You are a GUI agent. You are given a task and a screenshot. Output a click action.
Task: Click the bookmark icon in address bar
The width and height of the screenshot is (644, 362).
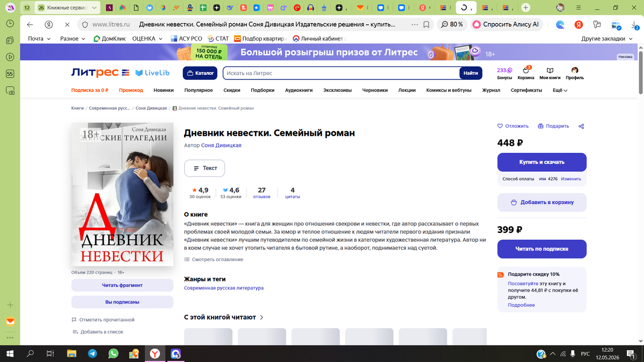click(426, 25)
